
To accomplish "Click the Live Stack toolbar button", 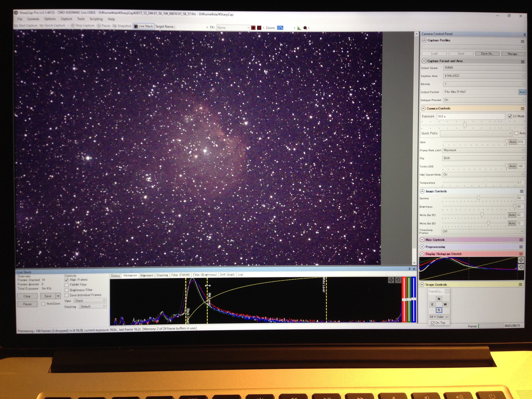I will pyautogui.click(x=143, y=26).
